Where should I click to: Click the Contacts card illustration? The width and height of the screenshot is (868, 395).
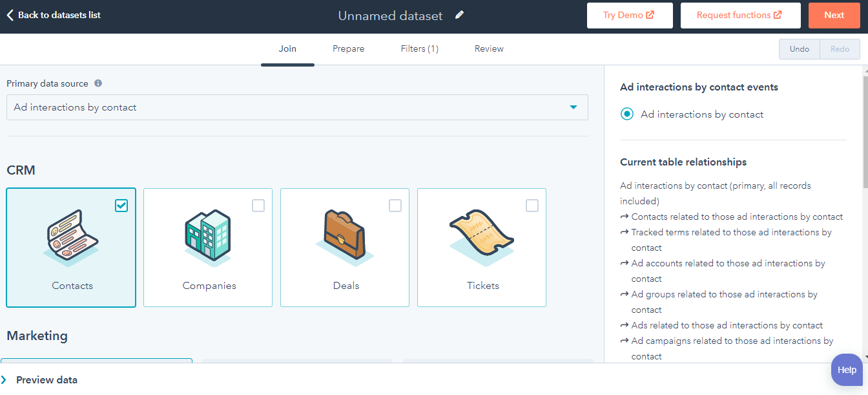71,237
